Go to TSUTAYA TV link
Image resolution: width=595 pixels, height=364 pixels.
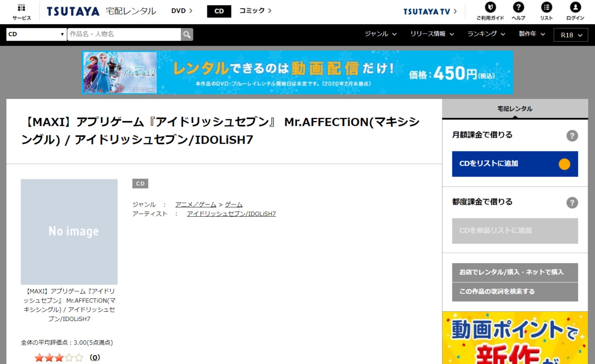point(430,12)
